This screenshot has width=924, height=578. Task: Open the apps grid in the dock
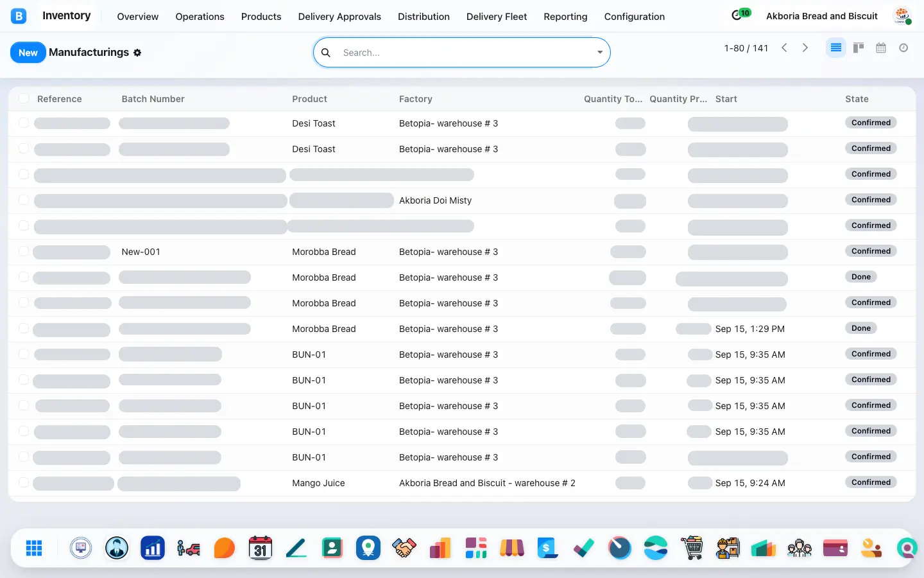(34, 548)
